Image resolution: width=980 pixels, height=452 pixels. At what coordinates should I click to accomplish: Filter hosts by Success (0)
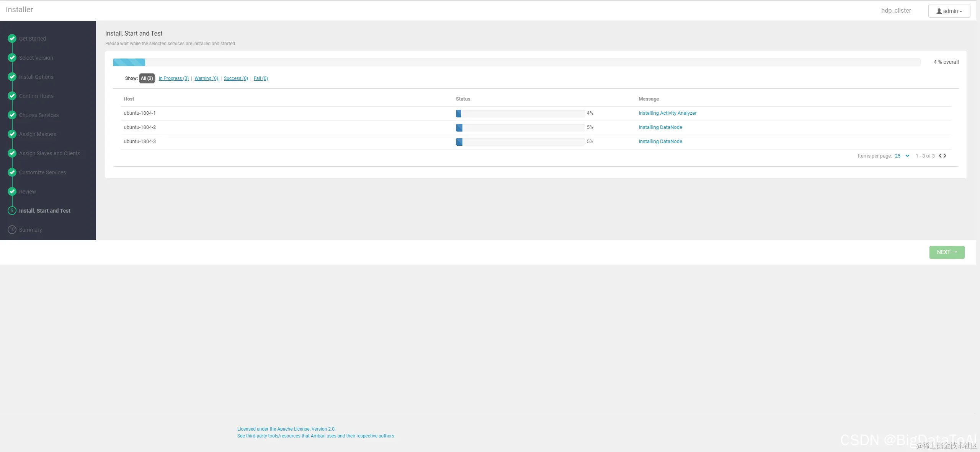236,78
